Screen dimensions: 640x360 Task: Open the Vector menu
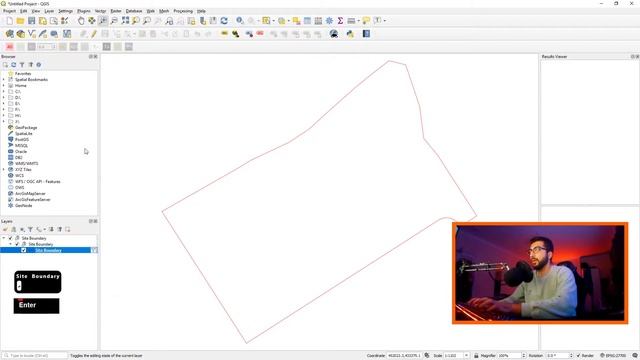click(100, 11)
